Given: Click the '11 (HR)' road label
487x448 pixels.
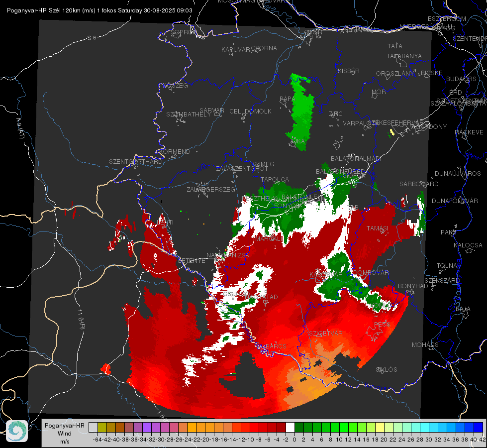Looking at the screenshot, I should [x=82, y=318].
